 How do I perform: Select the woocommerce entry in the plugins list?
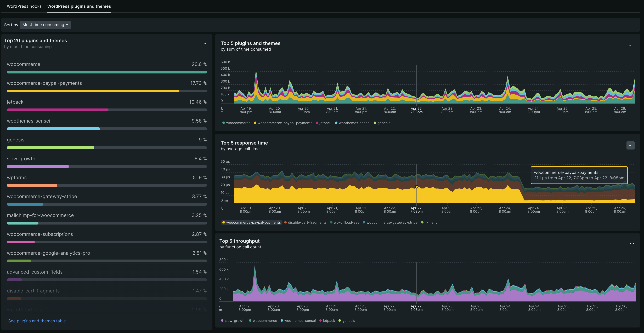pyautogui.click(x=24, y=64)
